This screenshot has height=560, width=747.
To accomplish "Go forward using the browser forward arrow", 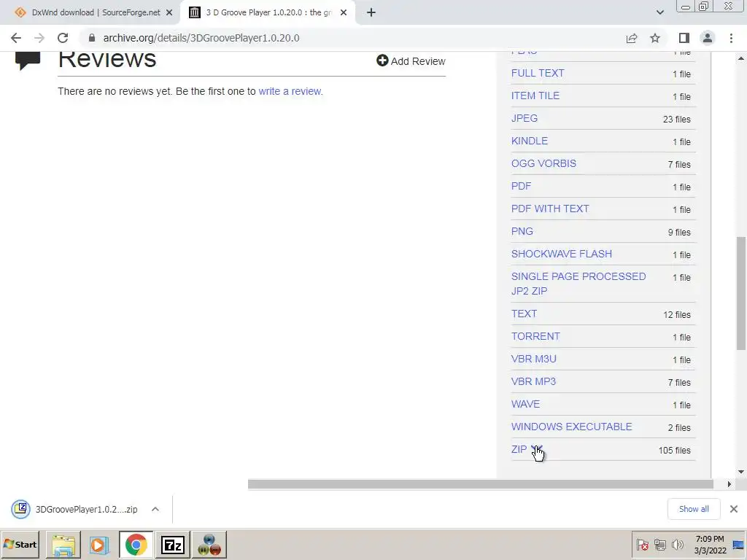I will (x=39, y=38).
